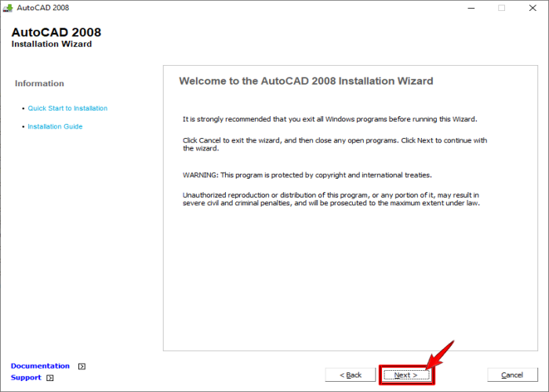Click the 'Click Cancel to exit' paragraph
549x392 pixels.
coord(335,144)
